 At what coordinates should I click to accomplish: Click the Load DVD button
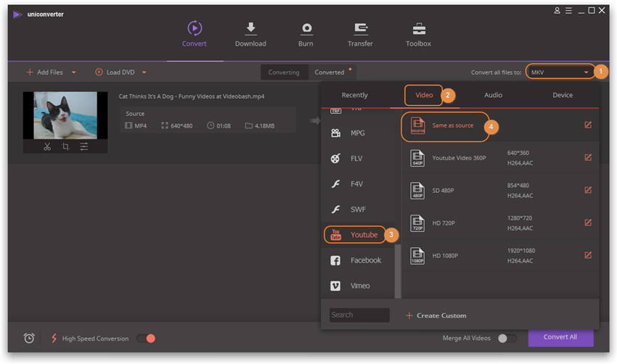[x=115, y=73]
